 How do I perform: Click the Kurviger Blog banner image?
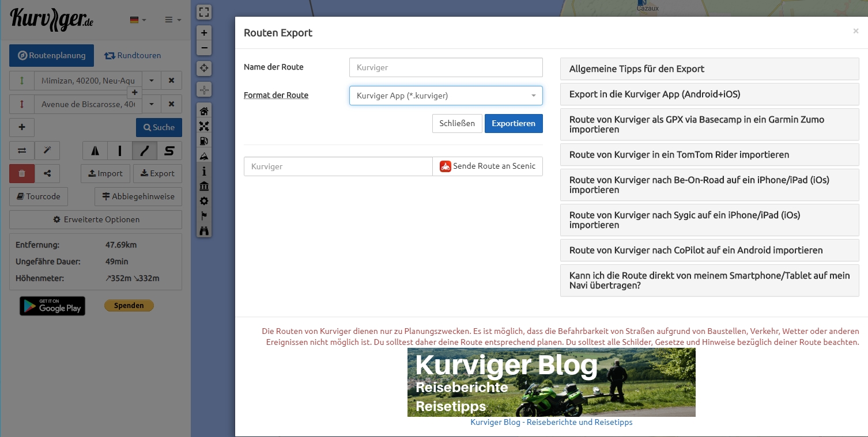click(552, 382)
